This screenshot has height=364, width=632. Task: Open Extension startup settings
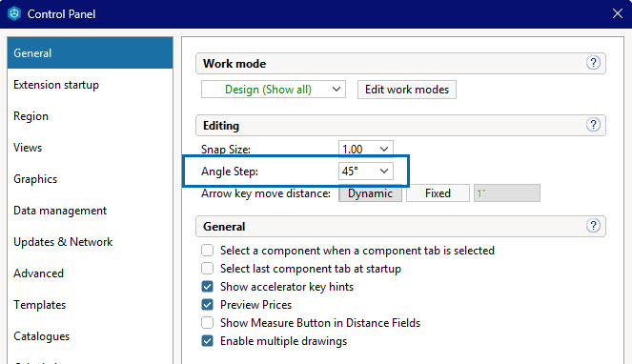[90, 85]
